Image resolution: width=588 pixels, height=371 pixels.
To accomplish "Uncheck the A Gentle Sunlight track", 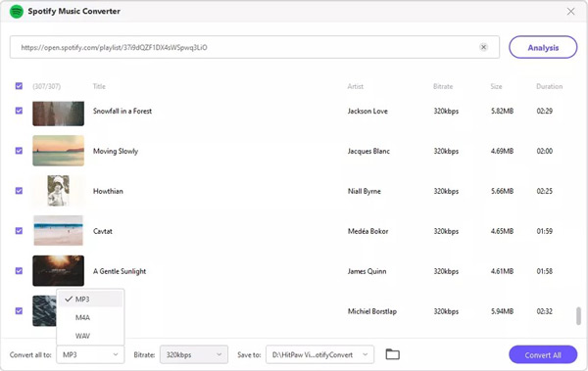I will (19, 271).
